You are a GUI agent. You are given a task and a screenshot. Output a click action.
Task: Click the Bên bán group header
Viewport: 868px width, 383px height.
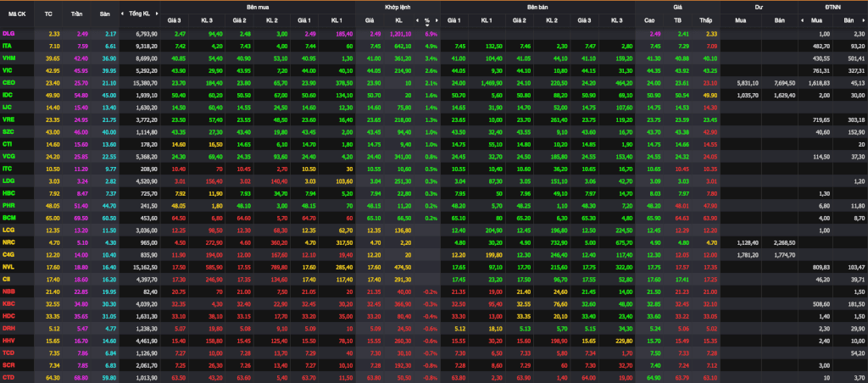point(538,6)
